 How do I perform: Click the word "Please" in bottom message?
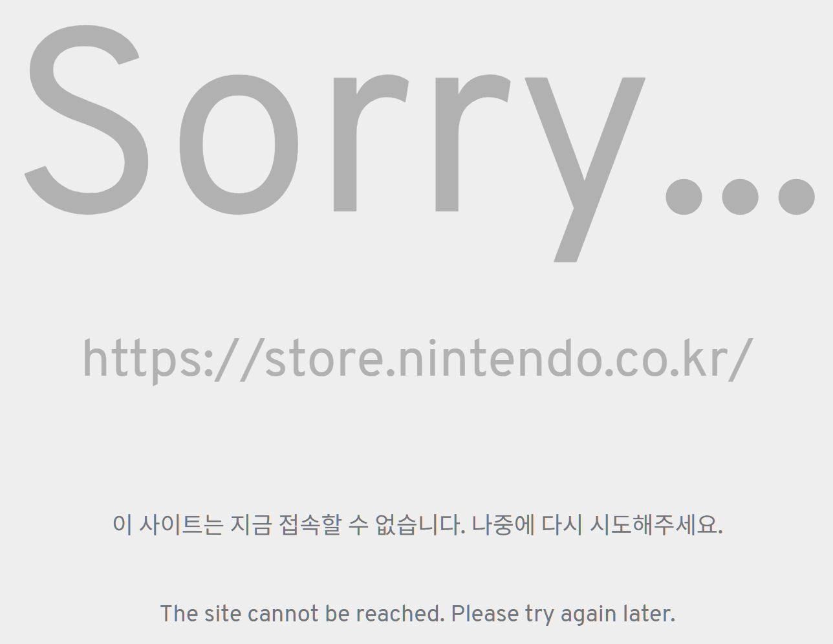[x=485, y=613]
